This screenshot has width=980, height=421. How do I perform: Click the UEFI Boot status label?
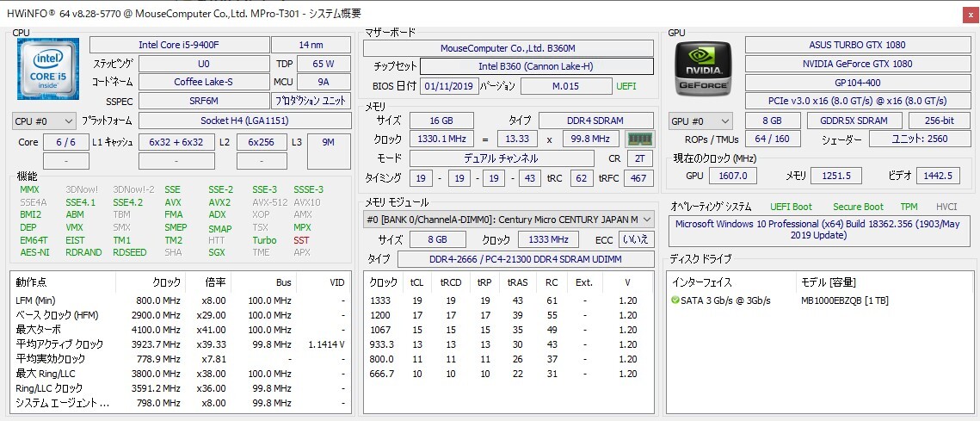pos(791,207)
